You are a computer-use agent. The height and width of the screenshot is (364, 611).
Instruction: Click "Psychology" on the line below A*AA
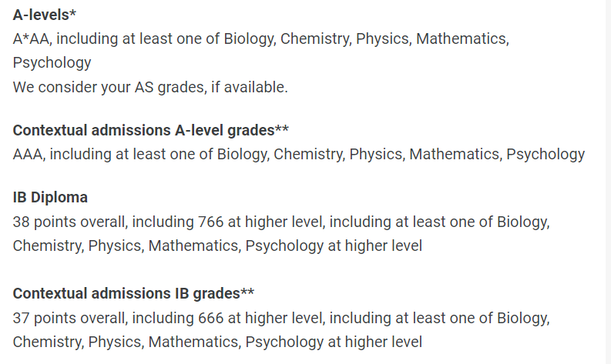tap(52, 62)
